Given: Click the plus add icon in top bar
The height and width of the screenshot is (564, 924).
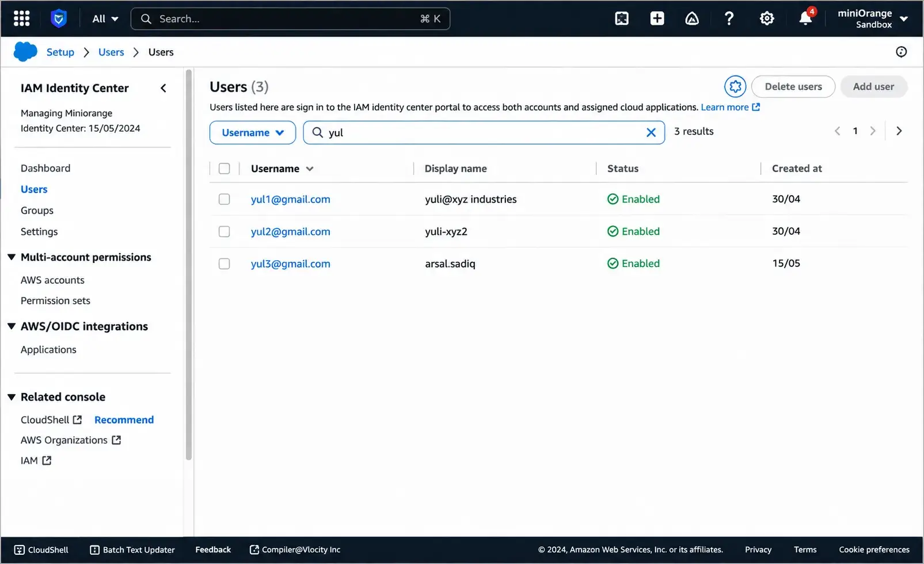Looking at the screenshot, I should click(x=657, y=18).
